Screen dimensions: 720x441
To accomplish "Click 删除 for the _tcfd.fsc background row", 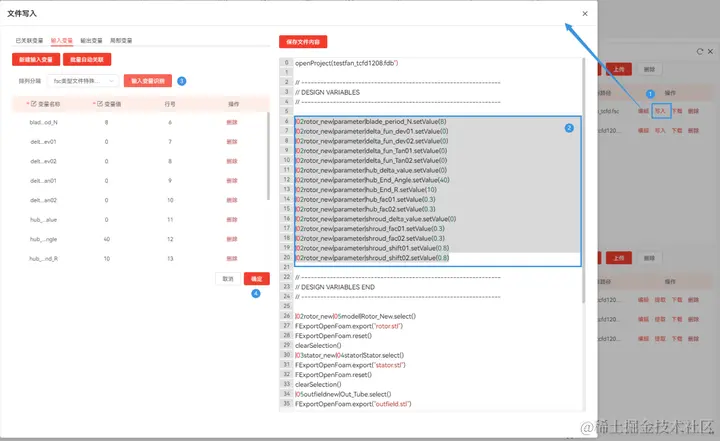I will point(693,111).
